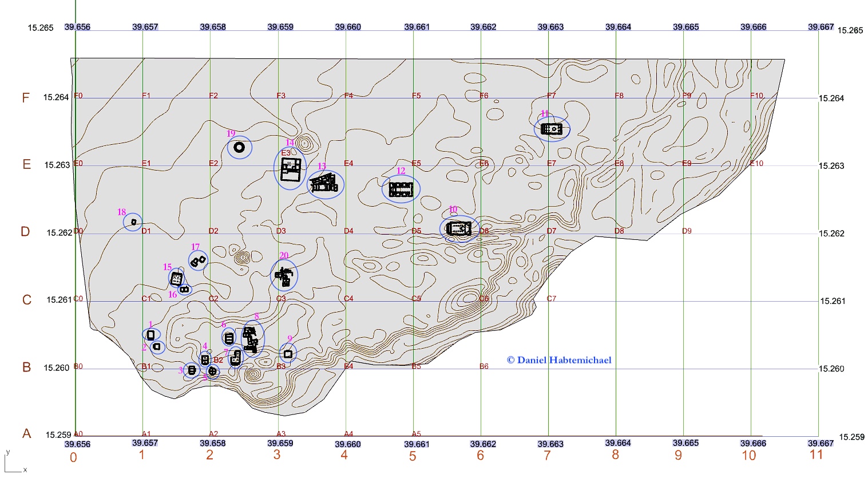Click the Daniel Habtemichael copyright text
The height and width of the screenshot is (478, 868).
pos(558,360)
